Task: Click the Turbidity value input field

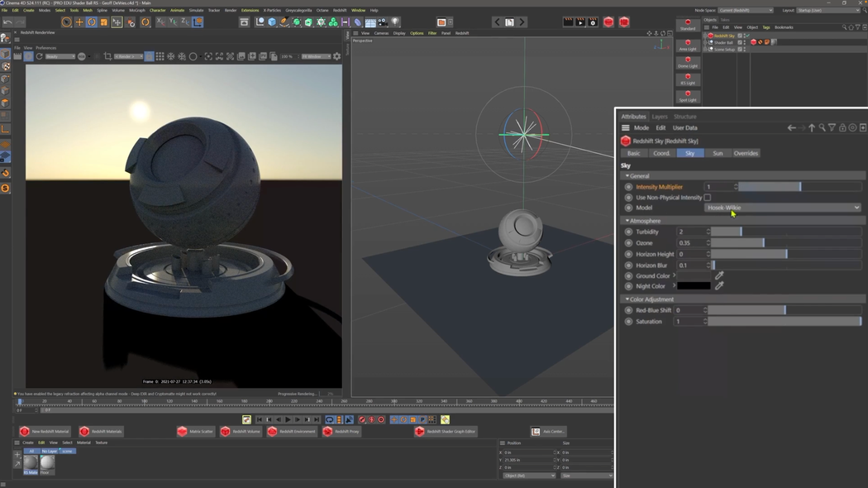Action: coord(690,231)
